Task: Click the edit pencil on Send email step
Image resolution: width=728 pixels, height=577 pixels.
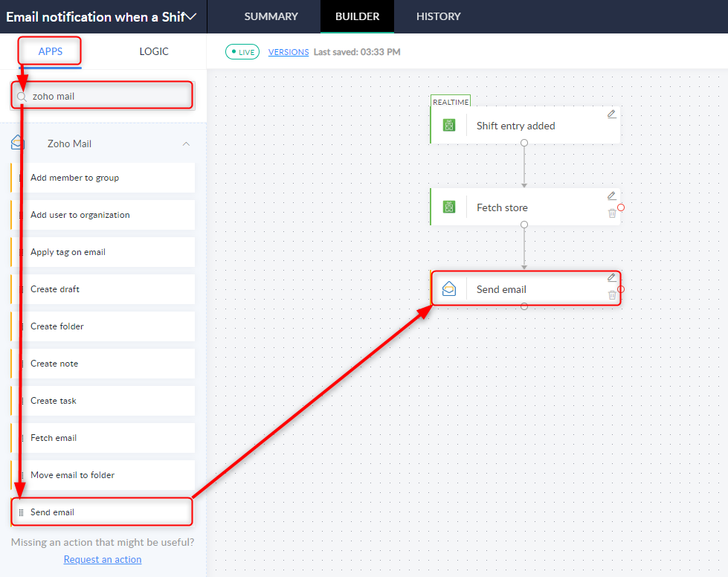Action: click(x=611, y=277)
